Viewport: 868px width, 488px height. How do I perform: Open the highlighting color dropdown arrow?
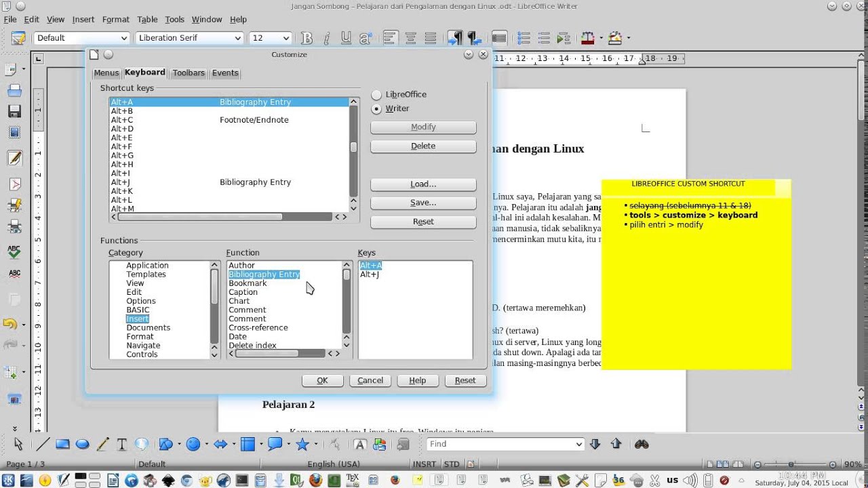tap(628, 38)
